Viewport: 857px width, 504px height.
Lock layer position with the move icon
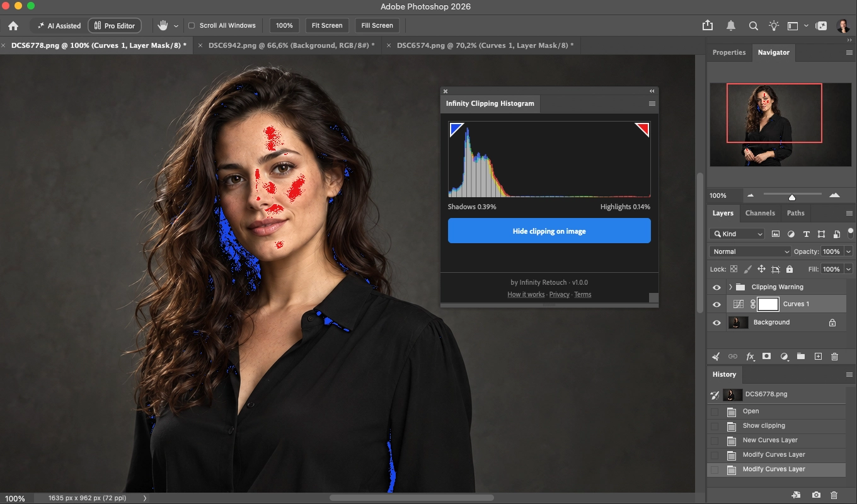pyautogui.click(x=761, y=269)
